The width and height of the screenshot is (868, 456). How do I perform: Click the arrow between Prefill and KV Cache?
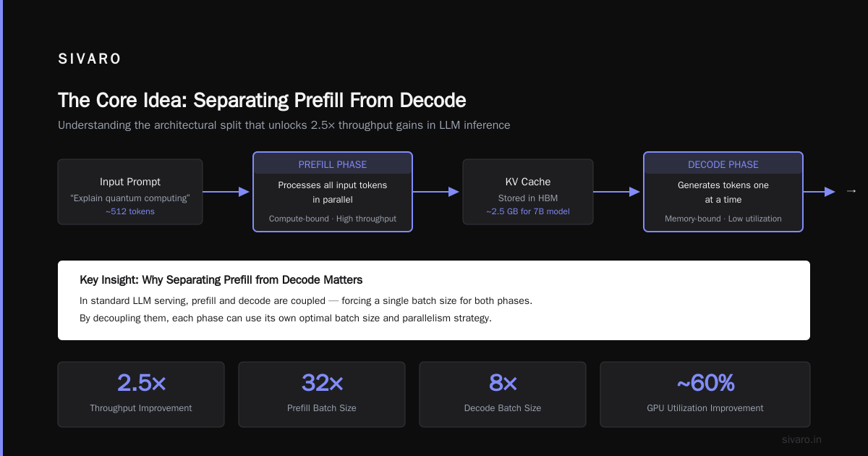click(x=436, y=192)
